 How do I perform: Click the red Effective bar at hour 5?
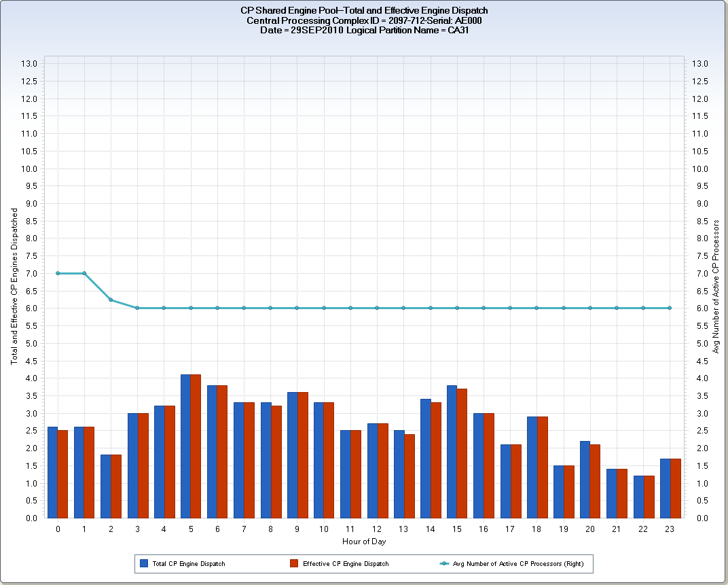click(196, 446)
